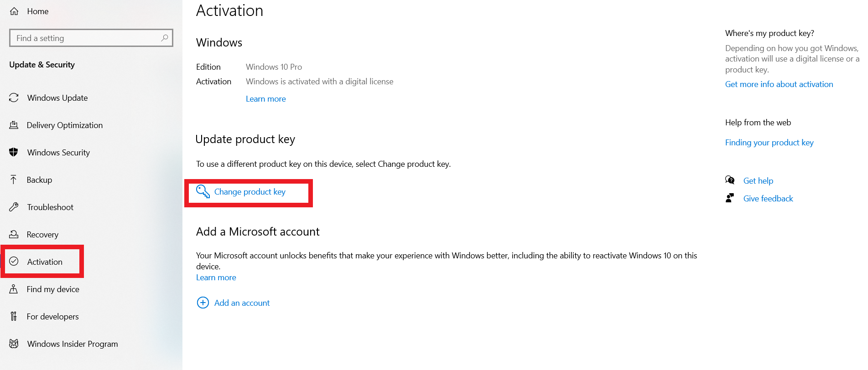Open Get more info about activation link

(779, 84)
